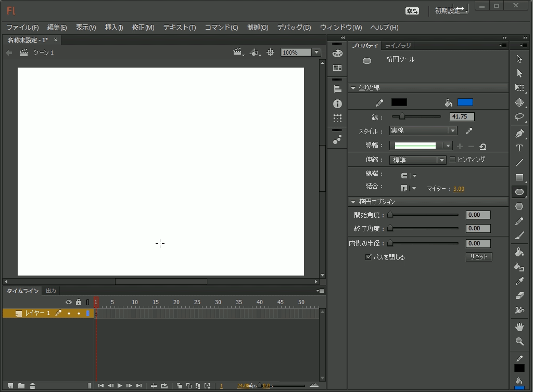
Task: Delete layer with trash icon
Action: click(32, 386)
